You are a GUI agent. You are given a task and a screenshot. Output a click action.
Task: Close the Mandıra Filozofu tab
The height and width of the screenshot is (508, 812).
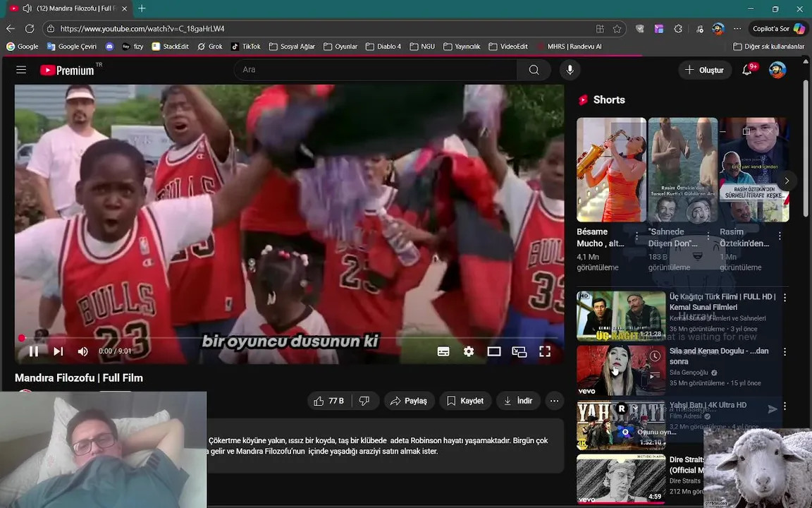point(124,8)
